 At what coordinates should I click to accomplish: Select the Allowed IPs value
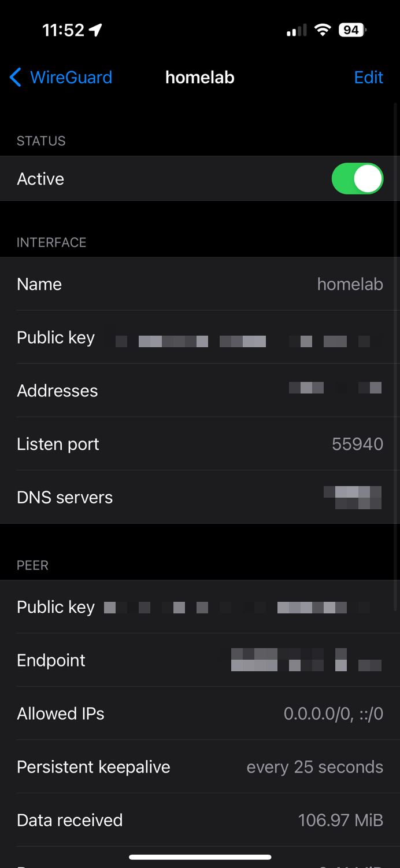[333, 713]
